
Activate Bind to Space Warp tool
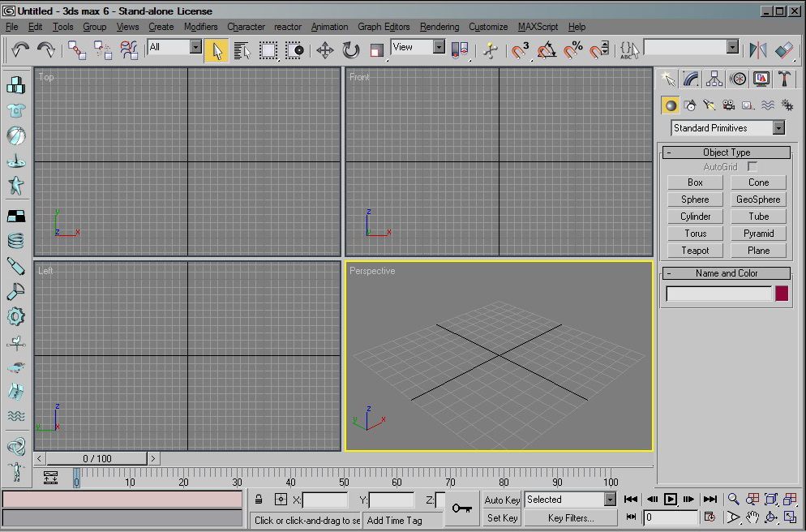[129, 50]
